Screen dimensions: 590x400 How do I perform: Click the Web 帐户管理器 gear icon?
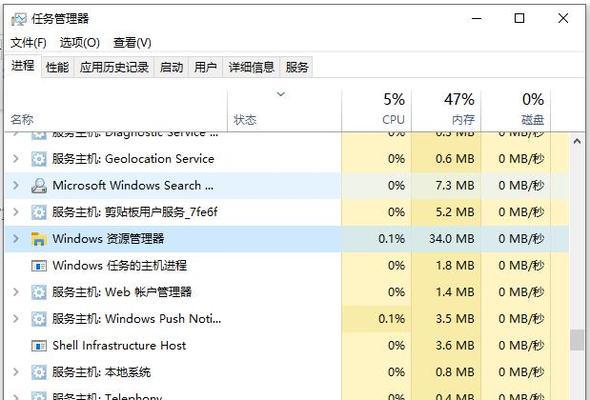click(x=39, y=292)
